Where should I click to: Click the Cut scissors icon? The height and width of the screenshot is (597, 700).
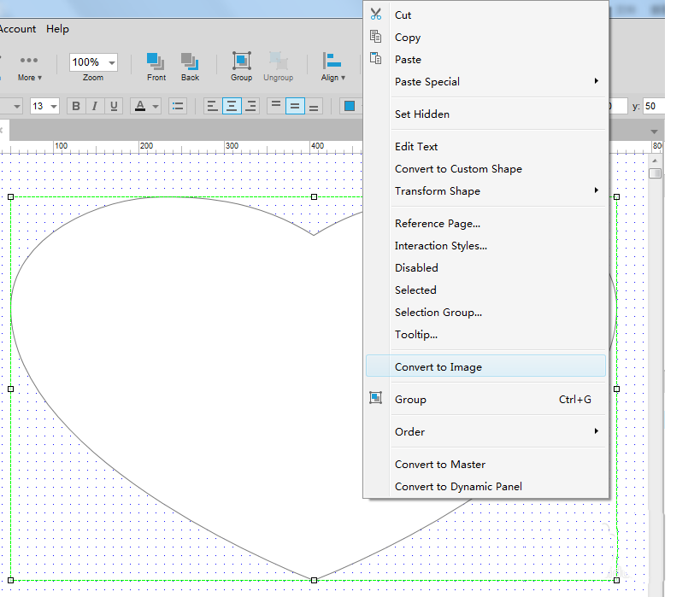(376, 15)
